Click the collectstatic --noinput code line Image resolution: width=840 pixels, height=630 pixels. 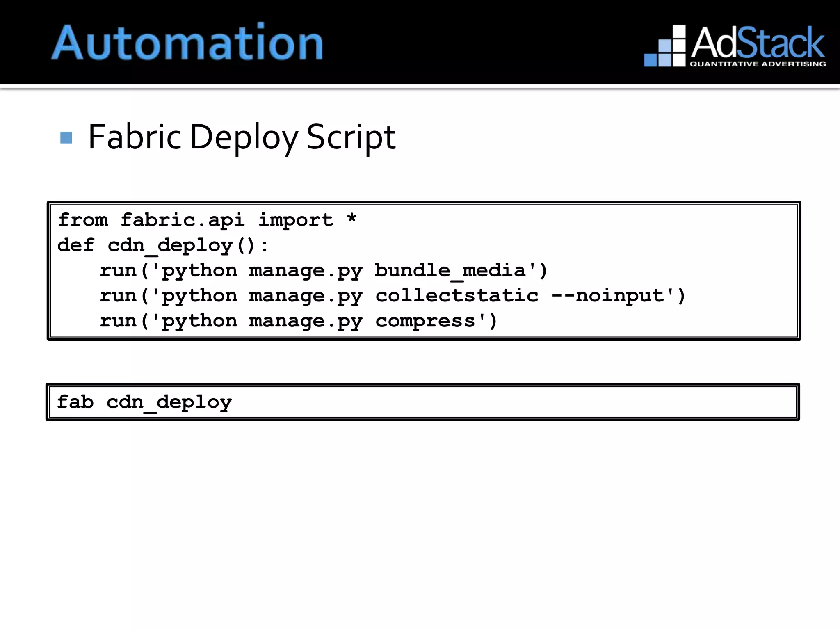393,296
